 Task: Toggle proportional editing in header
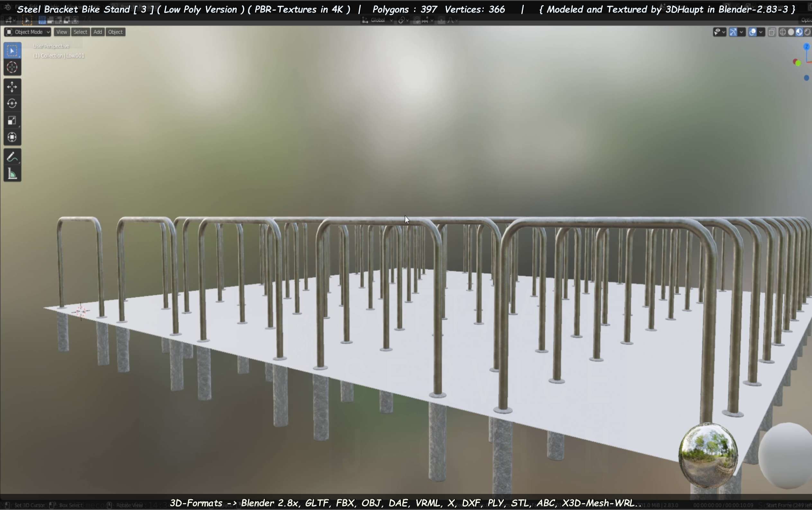[x=441, y=21]
